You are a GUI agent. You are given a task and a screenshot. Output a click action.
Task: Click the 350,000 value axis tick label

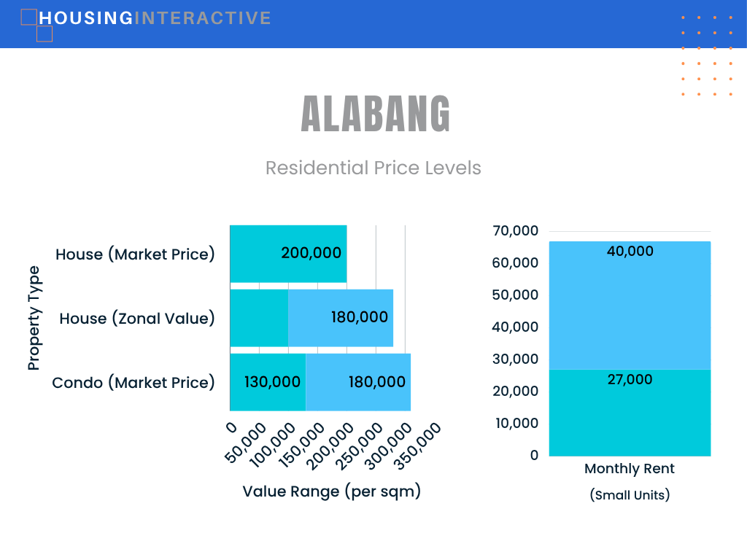(x=418, y=446)
